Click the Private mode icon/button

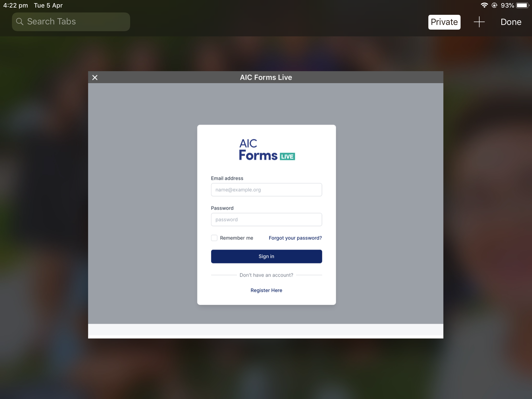point(444,22)
